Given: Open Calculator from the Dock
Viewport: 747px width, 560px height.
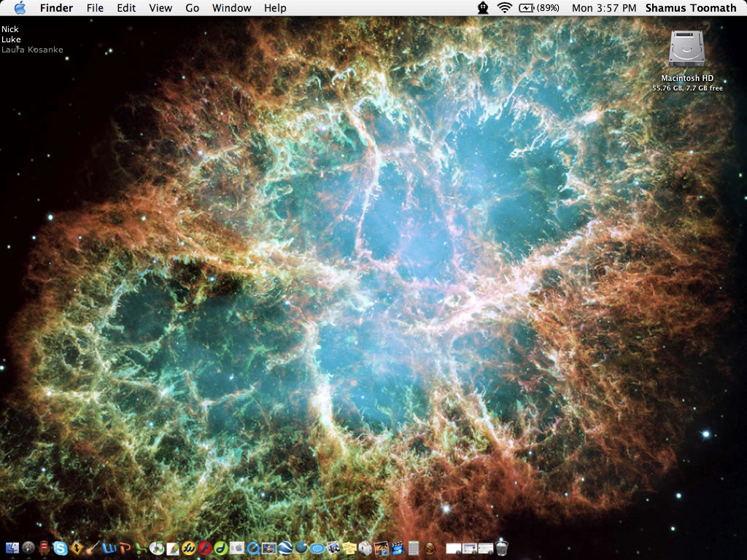Looking at the screenshot, I should [414, 548].
